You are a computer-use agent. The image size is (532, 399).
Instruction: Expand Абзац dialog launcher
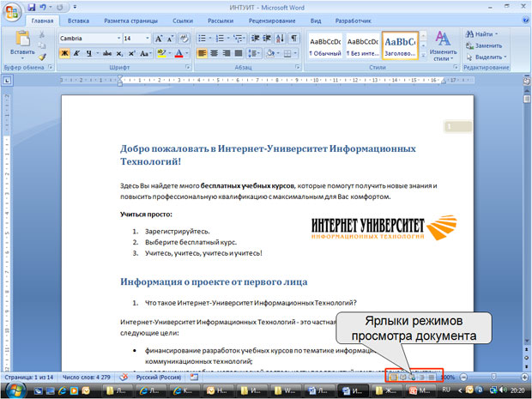298,68
